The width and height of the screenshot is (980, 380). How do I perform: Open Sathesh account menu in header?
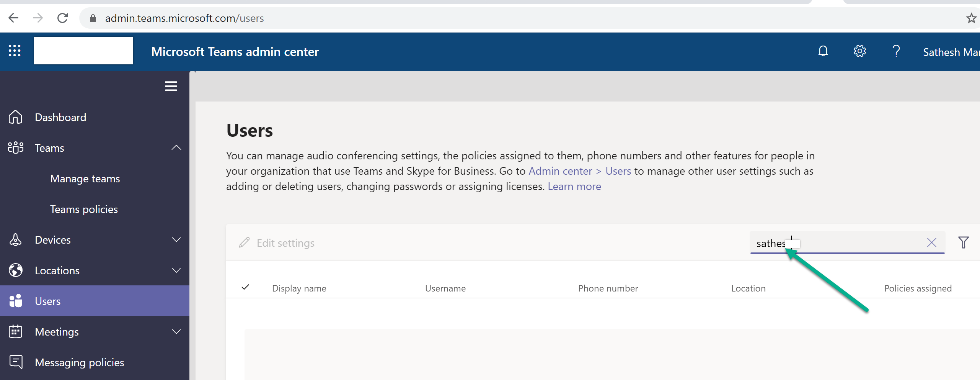click(951, 52)
